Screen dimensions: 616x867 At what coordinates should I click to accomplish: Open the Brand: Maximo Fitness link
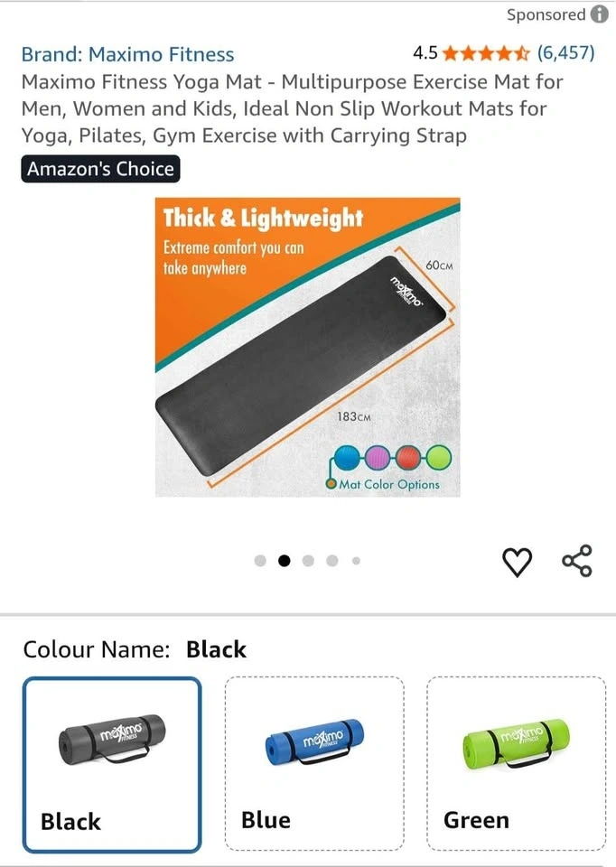[127, 54]
